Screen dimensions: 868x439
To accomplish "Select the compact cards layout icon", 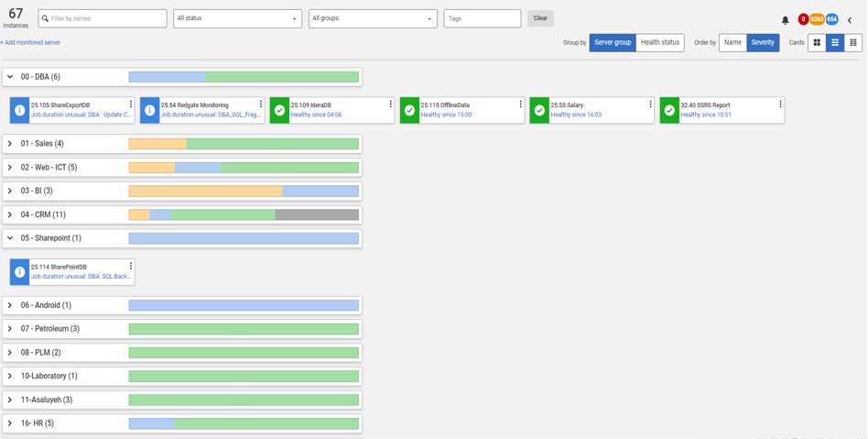I will (853, 42).
